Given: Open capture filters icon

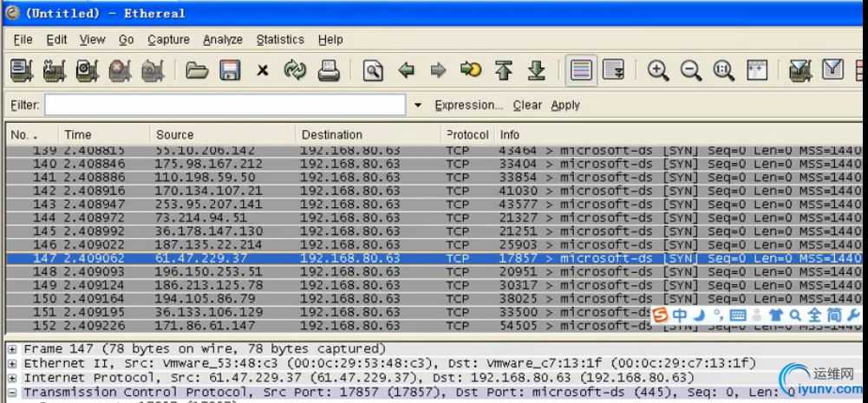Looking at the screenshot, I should (800, 70).
